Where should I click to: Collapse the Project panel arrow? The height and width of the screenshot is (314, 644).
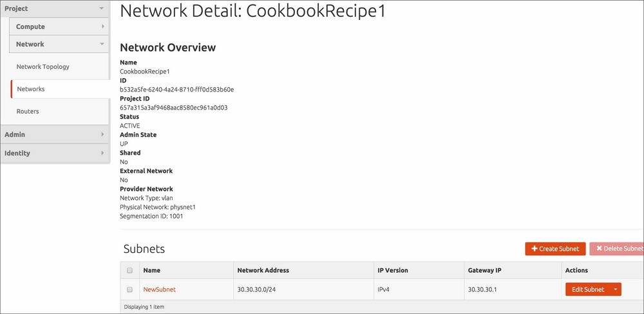tap(102, 8)
